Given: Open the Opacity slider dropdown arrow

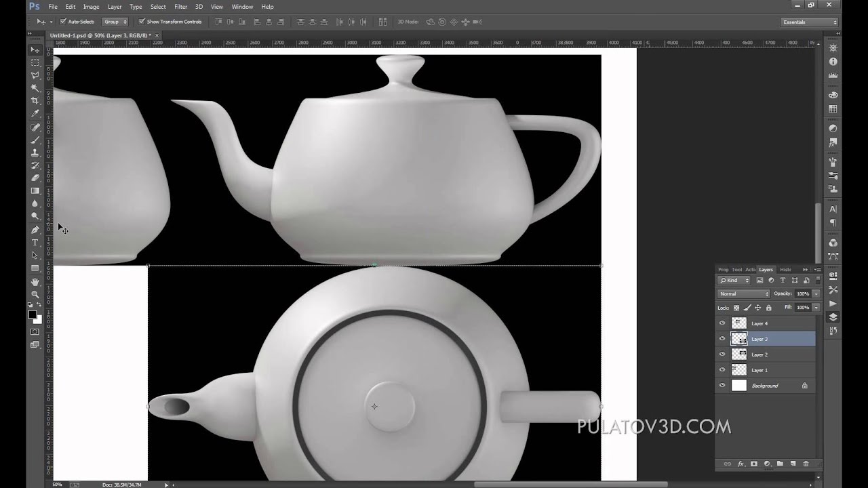Looking at the screenshot, I should [x=816, y=294].
